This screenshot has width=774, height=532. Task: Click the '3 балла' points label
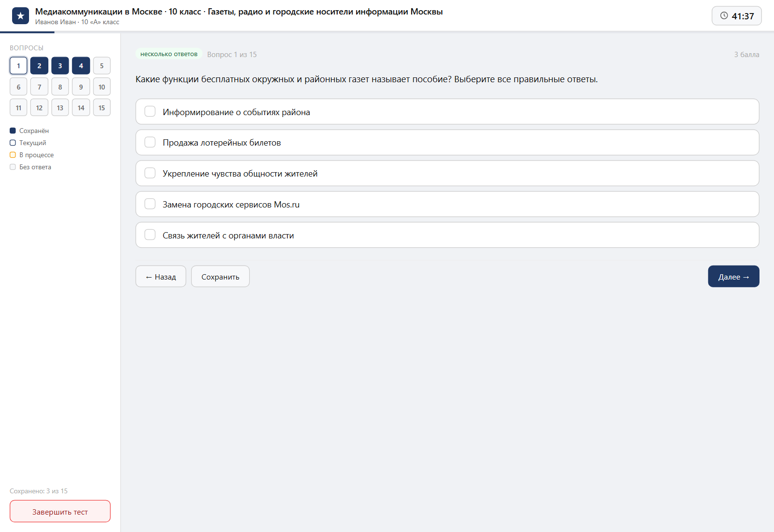[x=746, y=55]
